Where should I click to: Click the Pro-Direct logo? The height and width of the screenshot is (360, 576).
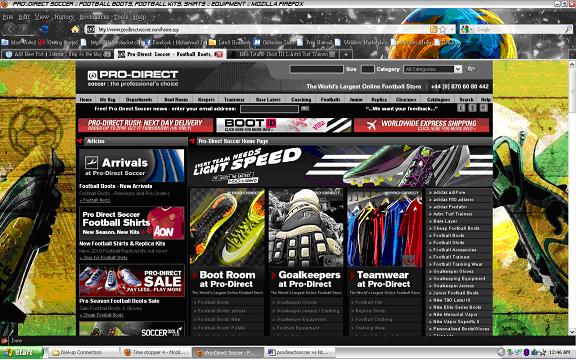point(133,78)
